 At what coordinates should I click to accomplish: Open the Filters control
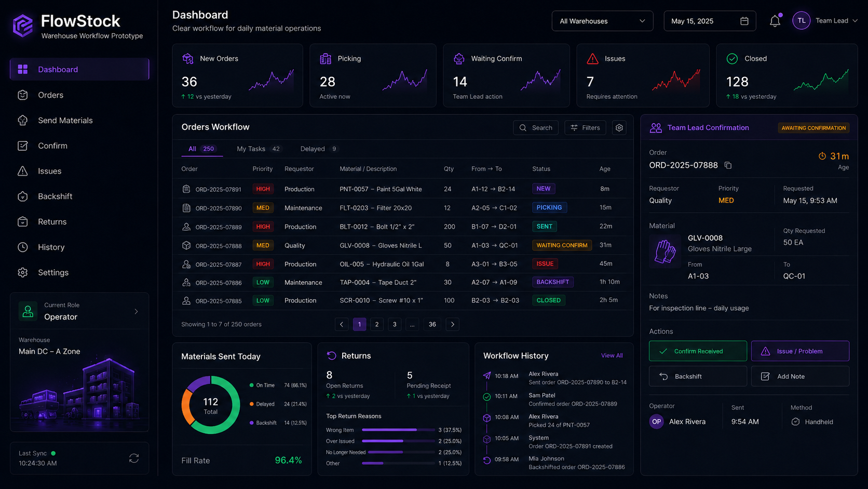click(585, 128)
